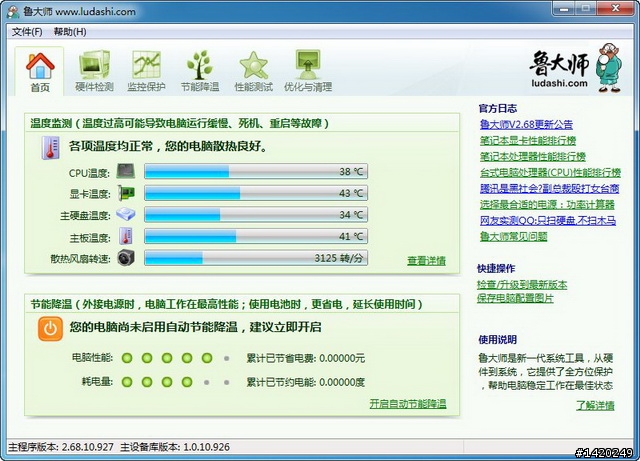The image size is (640, 461).
Task: Click the 电脑性能 label
Action: [x=92, y=358]
